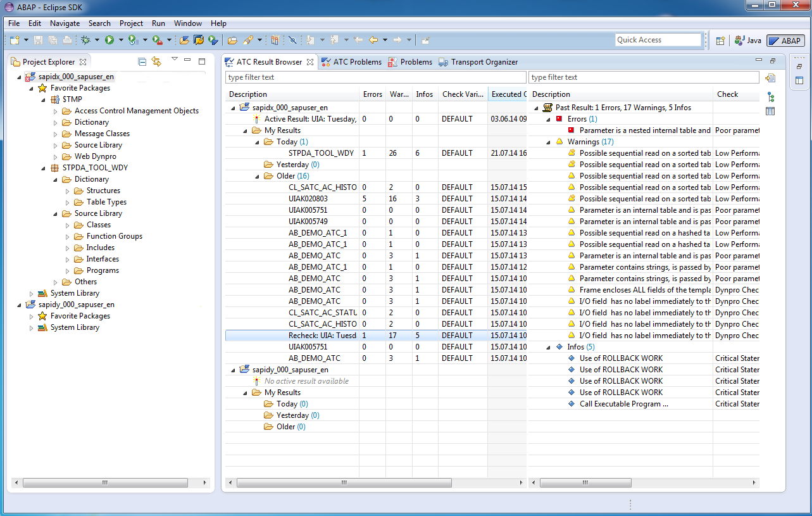This screenshot has width=812, height=516.
Task: Click the External Tools run icon
Action: pos(157,40)
